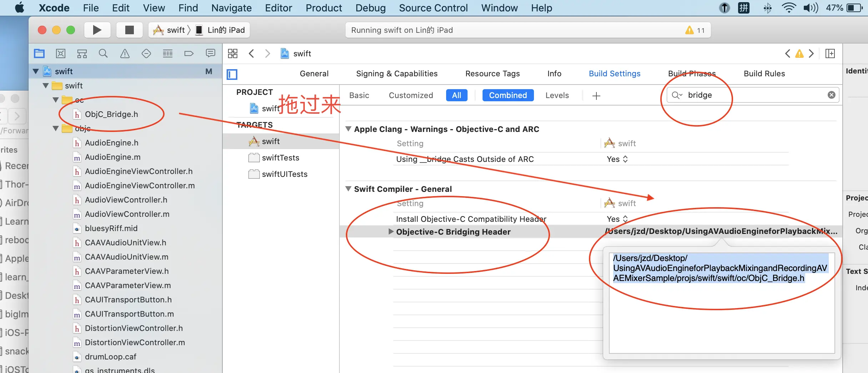Open the Source Control menu
Viewport: 868px width, 373px height.
433,8
